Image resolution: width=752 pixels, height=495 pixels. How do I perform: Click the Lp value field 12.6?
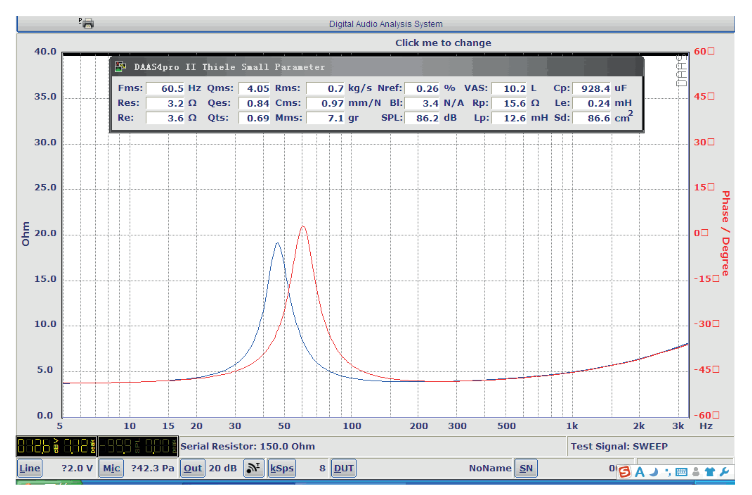tap(509, 118)
